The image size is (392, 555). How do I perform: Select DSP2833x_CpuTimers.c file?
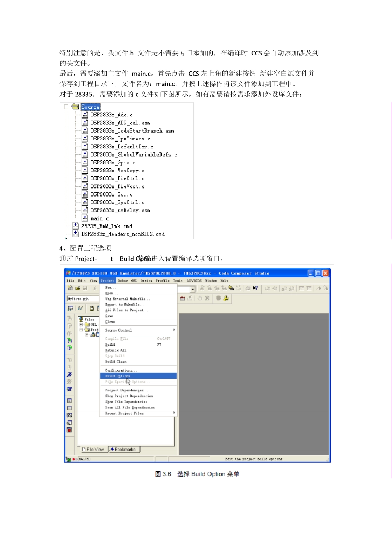pos(120,139)
